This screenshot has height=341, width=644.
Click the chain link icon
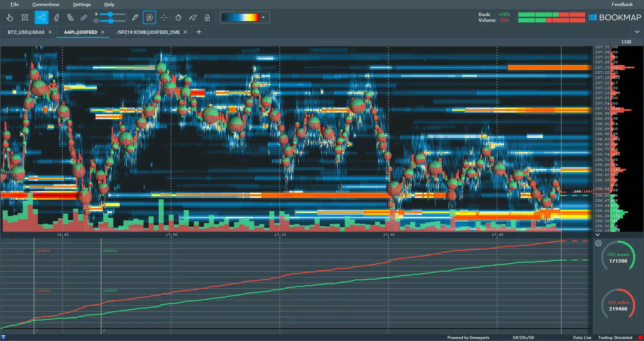click(x=84, y=17)
